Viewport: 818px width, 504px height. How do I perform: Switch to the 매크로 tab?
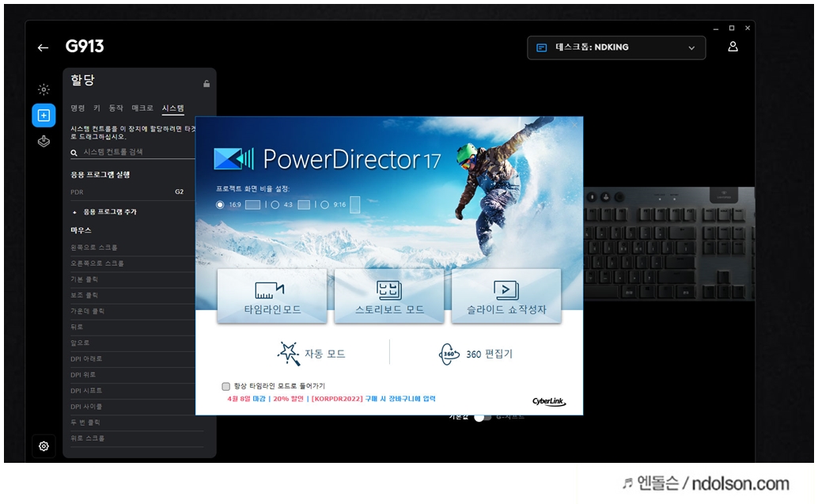tap(142, 108)
